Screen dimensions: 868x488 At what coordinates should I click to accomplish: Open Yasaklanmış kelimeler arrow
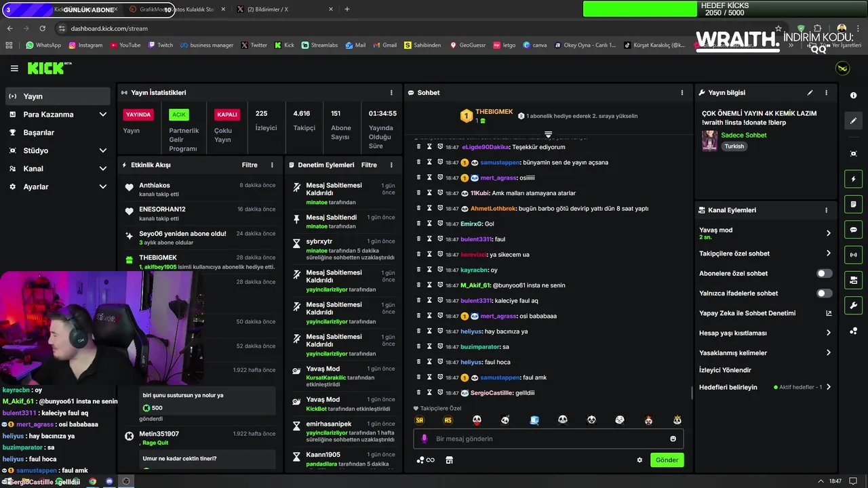point(829,352)
